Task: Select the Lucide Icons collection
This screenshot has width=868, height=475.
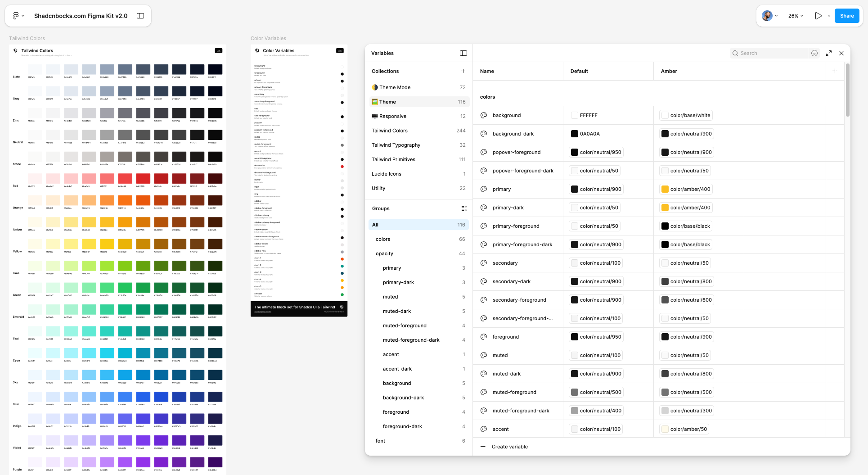Action: tap(418, 174)
